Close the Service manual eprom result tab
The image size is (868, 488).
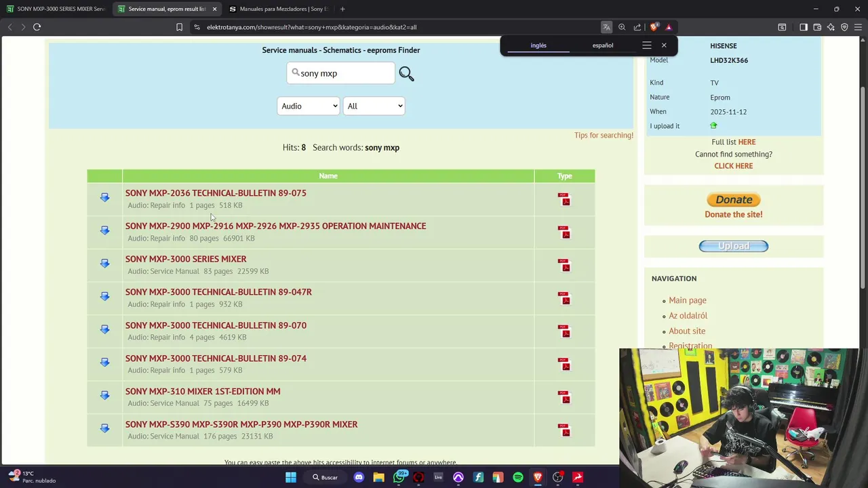[215, 9]
